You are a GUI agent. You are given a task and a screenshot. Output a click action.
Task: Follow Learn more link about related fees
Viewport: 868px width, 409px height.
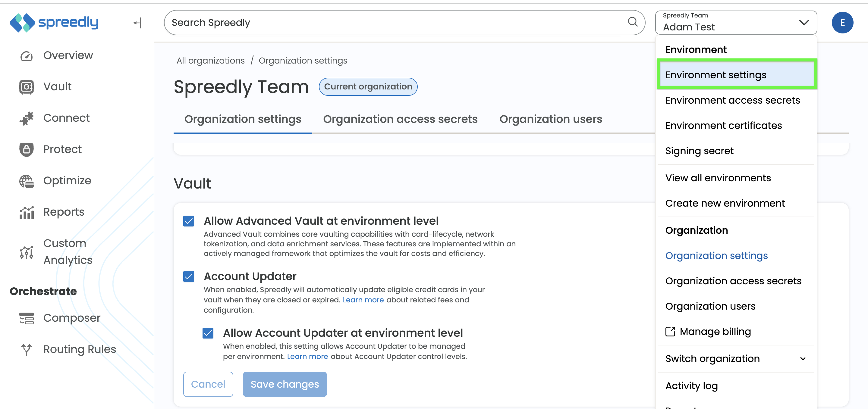coord(363,300)
